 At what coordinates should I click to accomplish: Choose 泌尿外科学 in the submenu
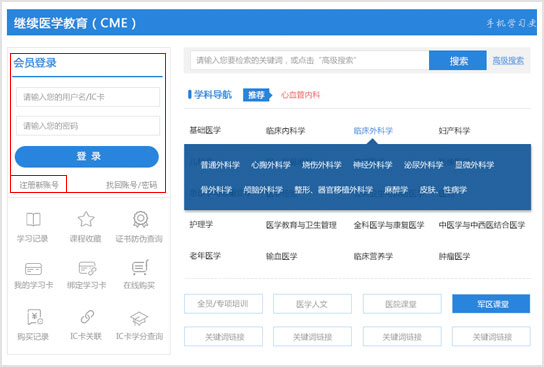(x=423, y=165)
